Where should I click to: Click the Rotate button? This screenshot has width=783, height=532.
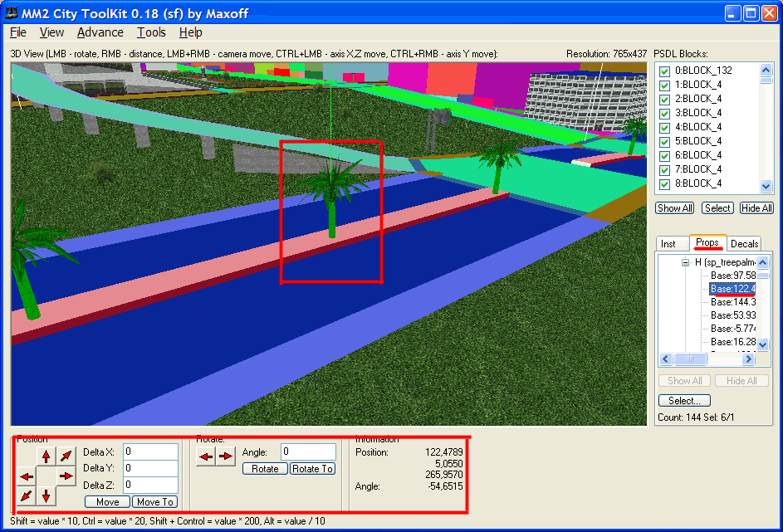click(265, 469)
